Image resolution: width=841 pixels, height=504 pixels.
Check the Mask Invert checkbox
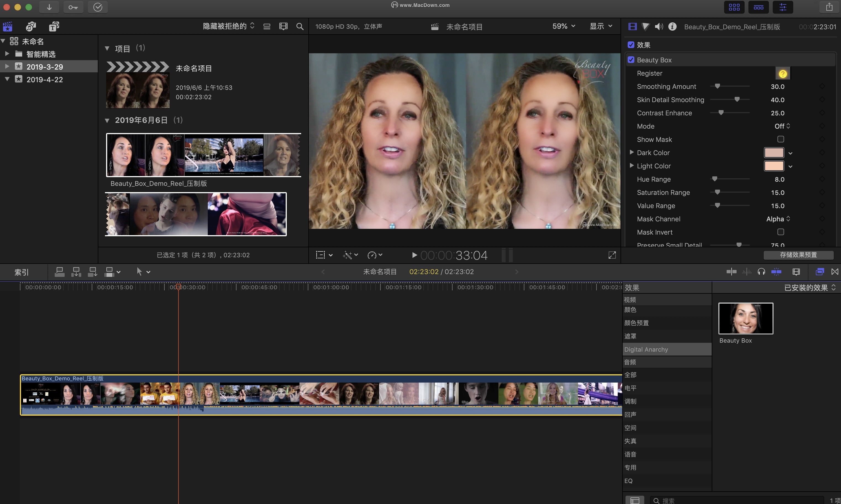tap(780, 232)
